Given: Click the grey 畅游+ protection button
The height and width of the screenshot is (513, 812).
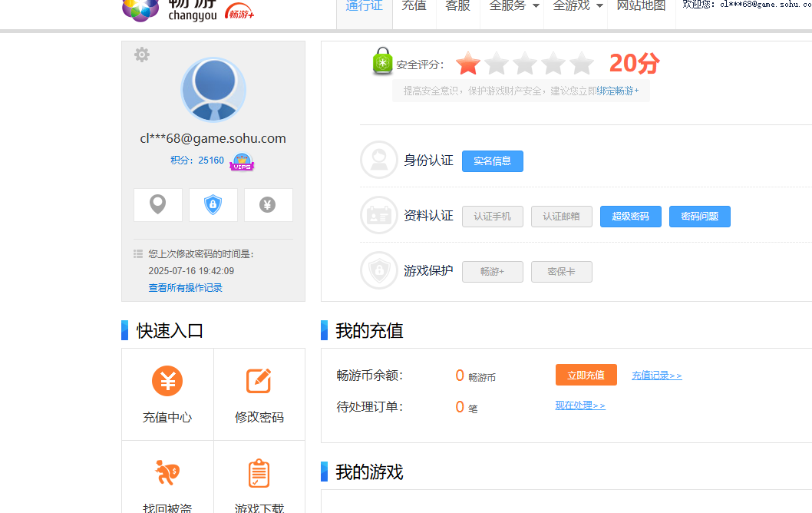Looking at the screenshot, I should pyautogui.click(x=493, y=272).
